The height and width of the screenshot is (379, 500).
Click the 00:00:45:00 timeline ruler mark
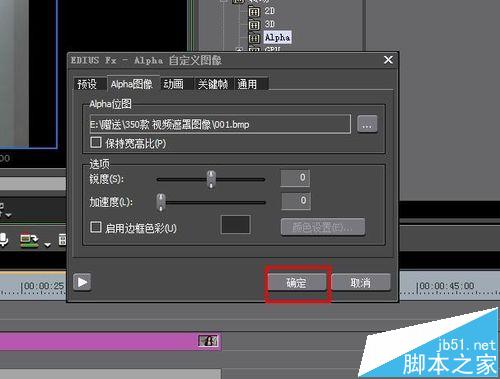[x=447, y=286]
